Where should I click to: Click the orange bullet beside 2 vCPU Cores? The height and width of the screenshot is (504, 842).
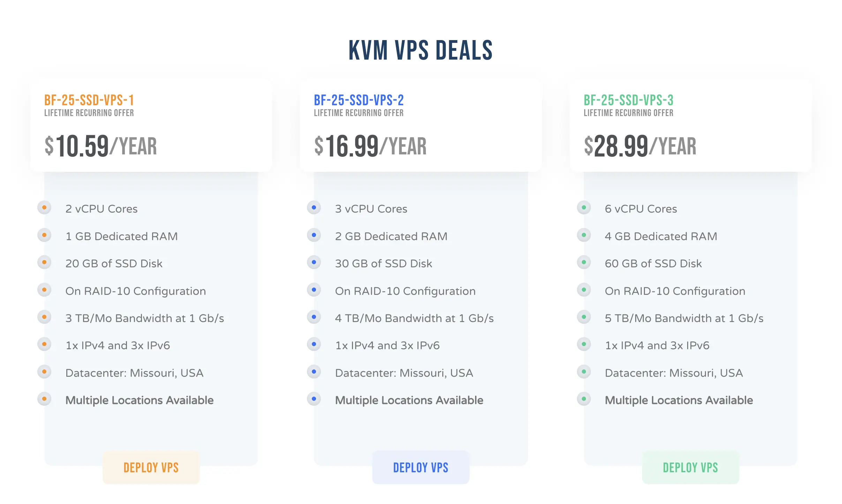tap(44, 208)
